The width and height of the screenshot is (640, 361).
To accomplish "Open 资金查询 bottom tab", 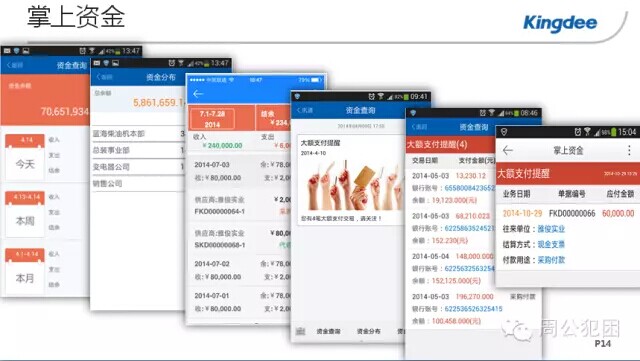I will 328,331.
